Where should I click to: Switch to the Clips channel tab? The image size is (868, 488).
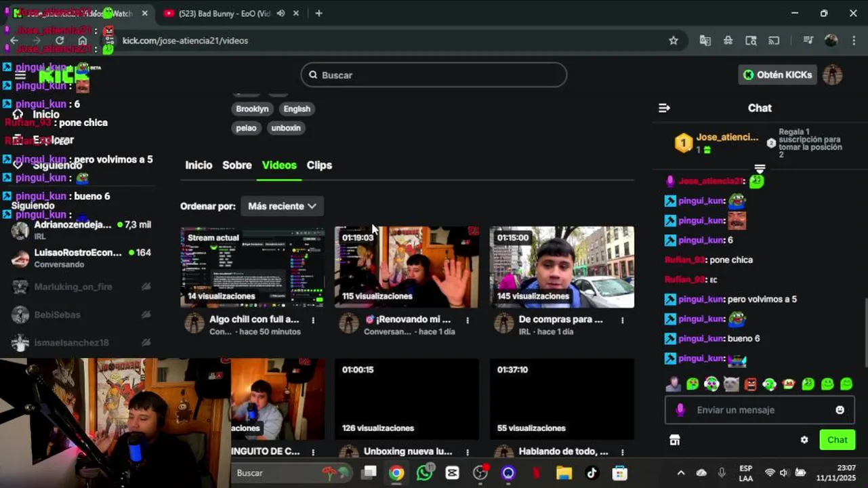coord(319,165)
